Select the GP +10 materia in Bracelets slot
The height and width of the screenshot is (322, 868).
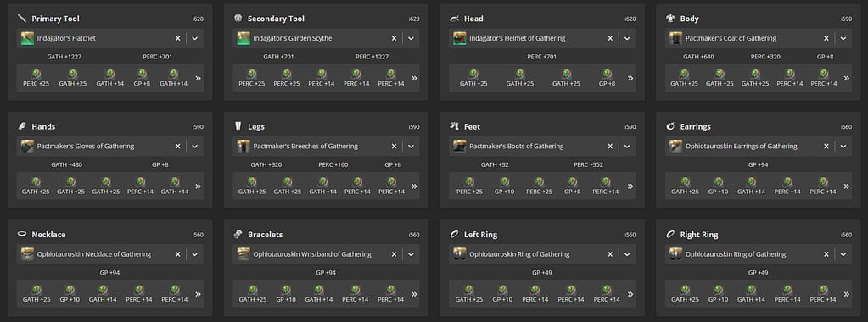[x=286, y=294]
